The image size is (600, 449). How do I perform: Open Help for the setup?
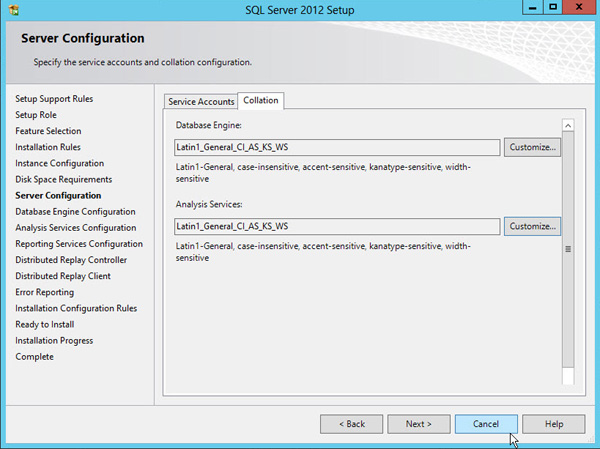[554, 424]
